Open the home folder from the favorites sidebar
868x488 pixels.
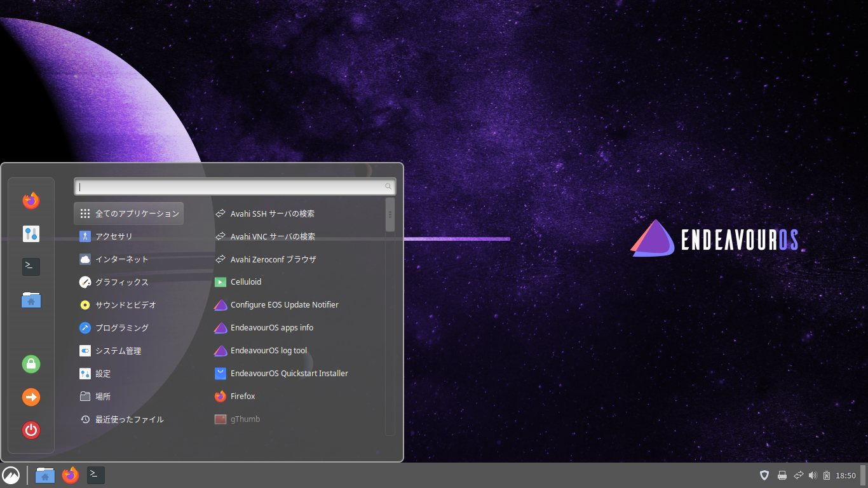pyautogui.click(x=31, y=300)
